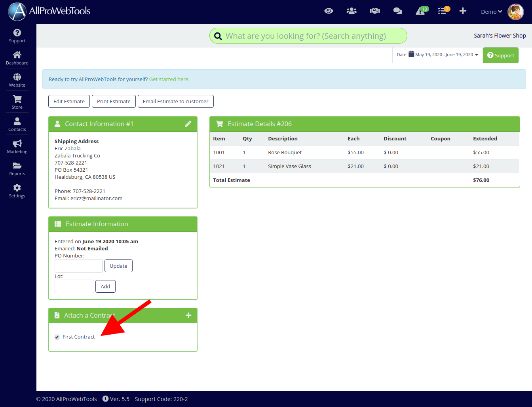
Task: Click the email ericz@mailinator.com
Action: [x=96, y=198]
